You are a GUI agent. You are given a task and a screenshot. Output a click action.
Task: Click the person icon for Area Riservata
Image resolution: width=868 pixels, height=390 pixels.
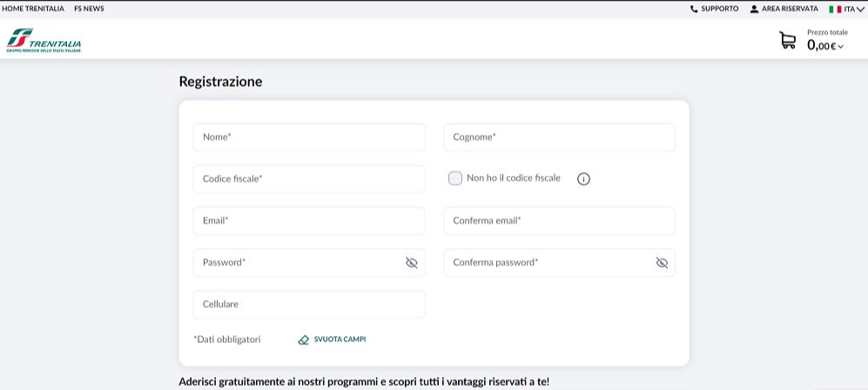click(x=754, y=9)
